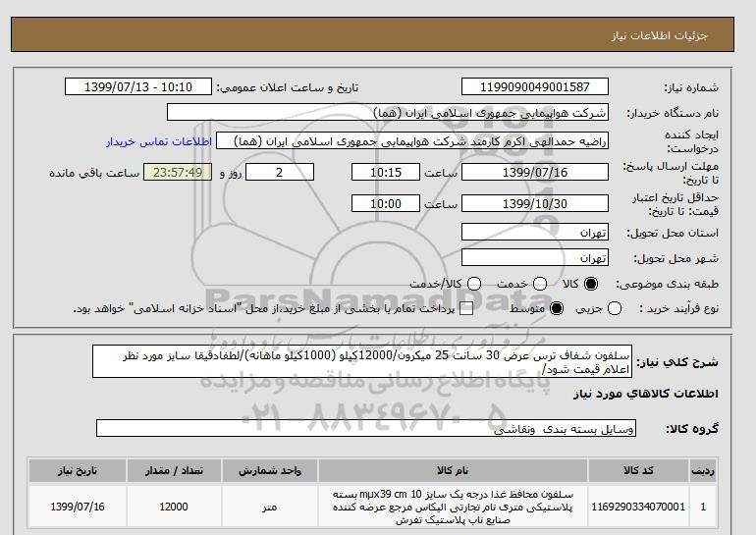The height and width of the screenshot is (535, 756).
Task: Click the quantity cell 12000
Action: click(174, 507)
